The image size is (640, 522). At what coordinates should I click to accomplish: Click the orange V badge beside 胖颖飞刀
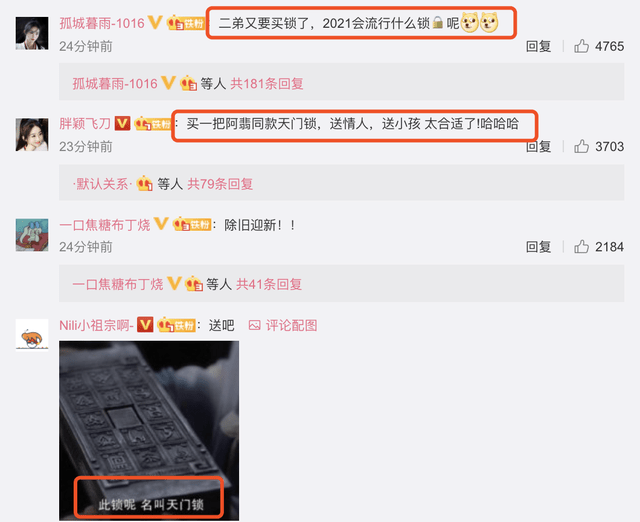[122, 123]
